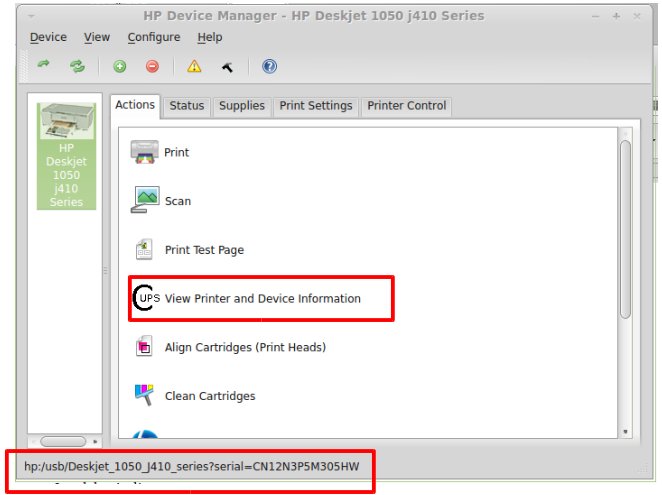Click the actions list vertical scrollbar handle
The image size is (662, 495).
625,230
